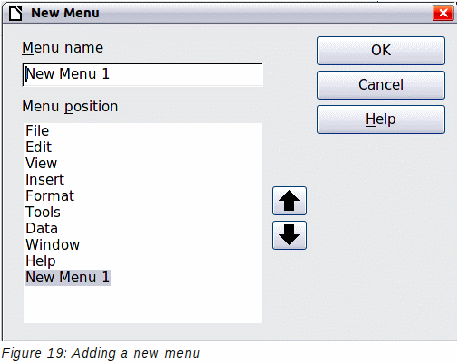Viewport: 457px width, 362px height.
Task: Click the Menu position label
Action: [x=70, y=107]
